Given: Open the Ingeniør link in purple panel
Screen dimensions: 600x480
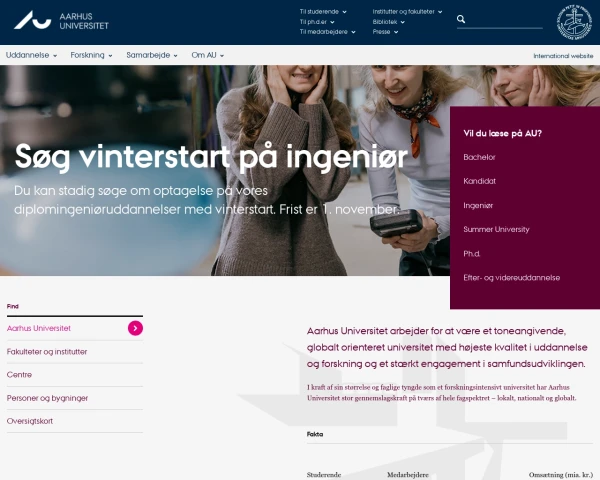Looking at the screenshot, I should pos(478,206).
